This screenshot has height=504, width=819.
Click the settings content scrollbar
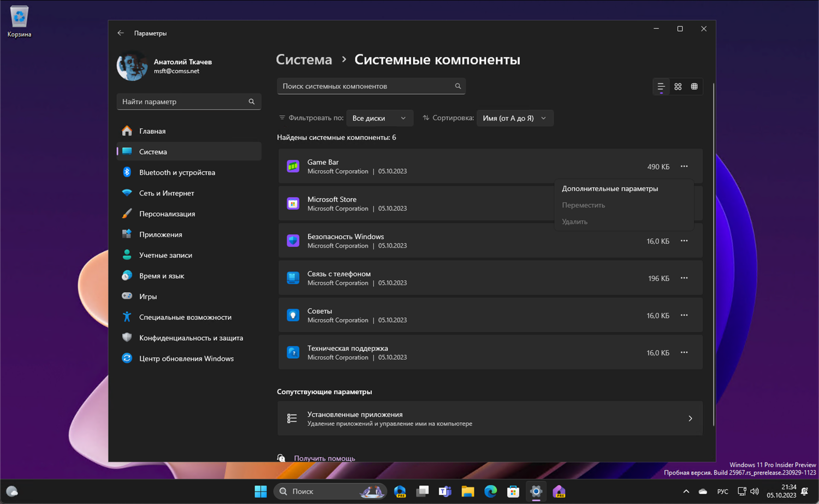713,254
